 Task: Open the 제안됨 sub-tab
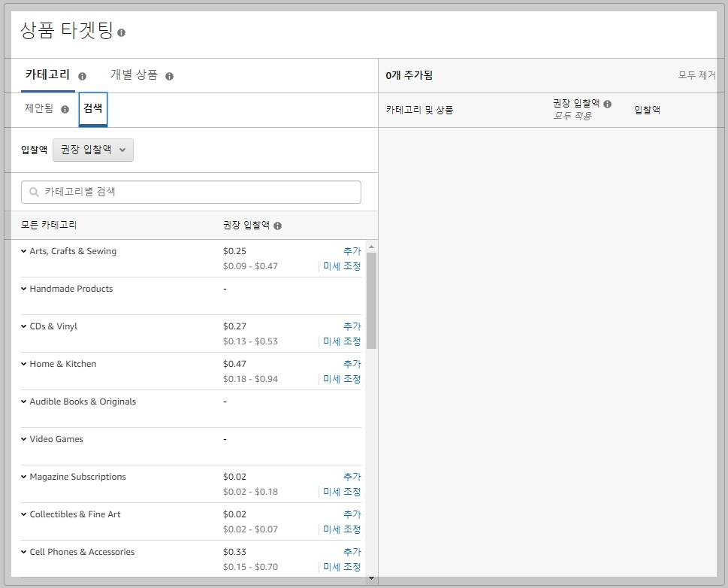(x=39, y=108)
